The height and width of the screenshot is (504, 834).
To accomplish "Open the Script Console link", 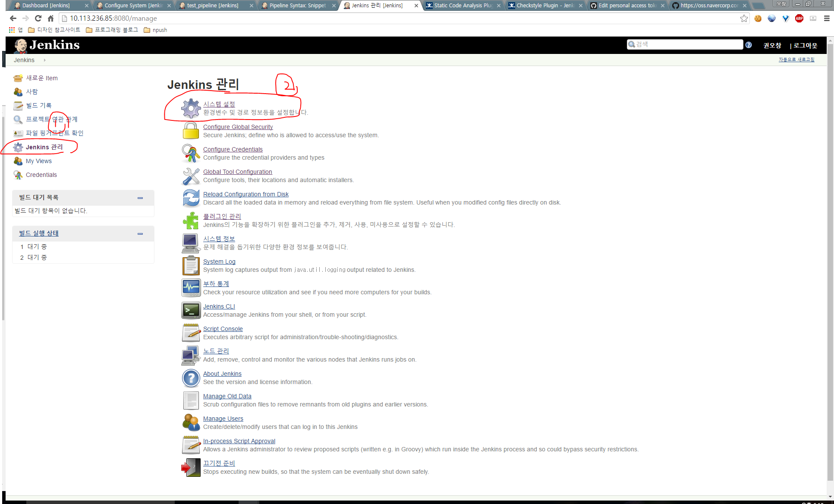I will pyautogui.click(x=223, y=329).
